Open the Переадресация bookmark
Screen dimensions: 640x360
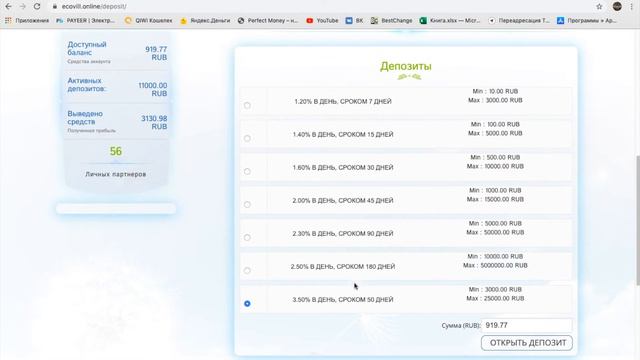point(519,20)
